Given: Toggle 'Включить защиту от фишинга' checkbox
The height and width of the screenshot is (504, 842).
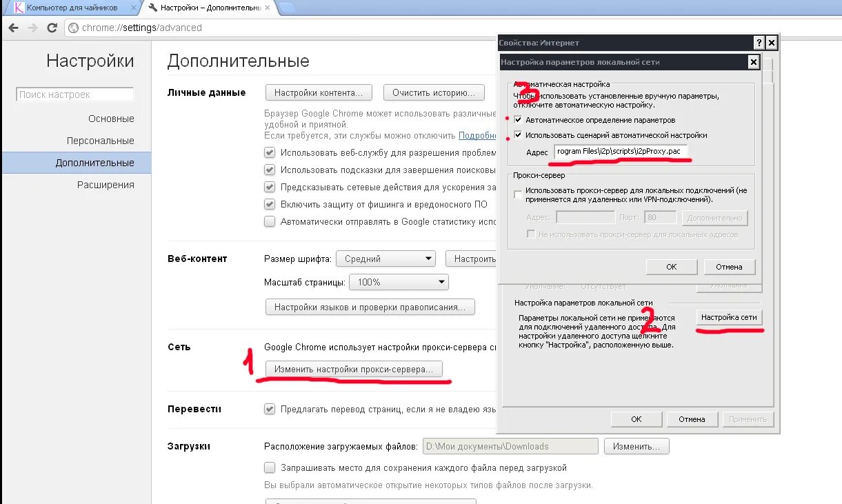Looking at the screenshot, I should (x=270, y=204).
